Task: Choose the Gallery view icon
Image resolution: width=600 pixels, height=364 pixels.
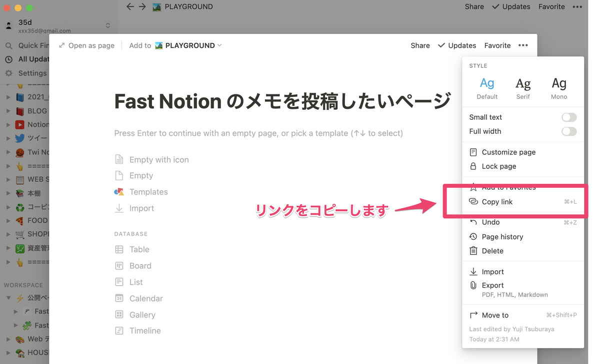Action: tap(119, 315)
